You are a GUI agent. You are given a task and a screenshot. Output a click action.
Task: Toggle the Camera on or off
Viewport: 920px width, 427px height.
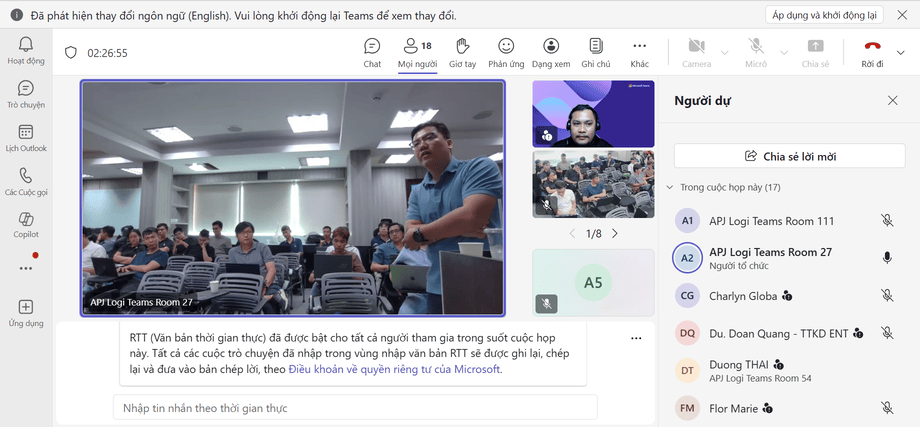(x=696, y=52)
